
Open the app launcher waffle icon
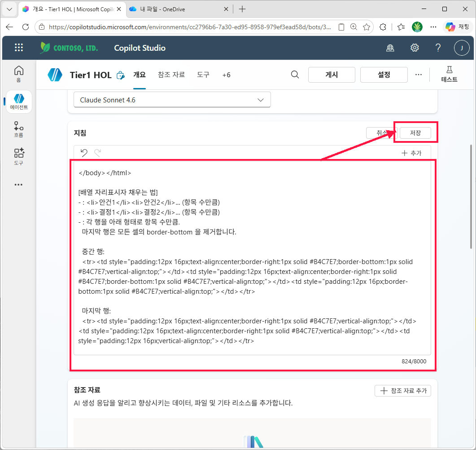(19, 48)
